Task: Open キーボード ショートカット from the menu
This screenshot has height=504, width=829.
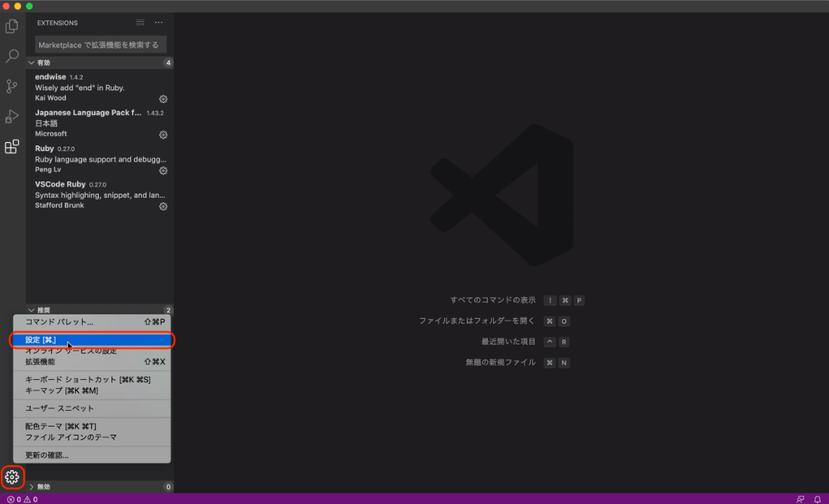Action: click(x=92, y=379)
